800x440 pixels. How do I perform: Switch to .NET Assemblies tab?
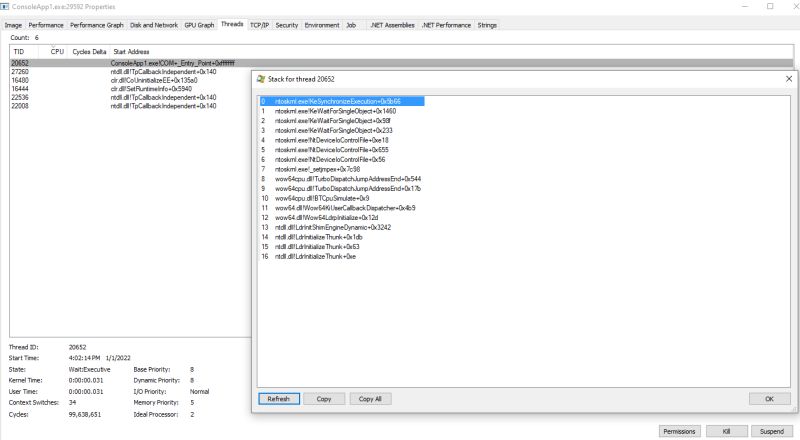(x=392, y=25)
